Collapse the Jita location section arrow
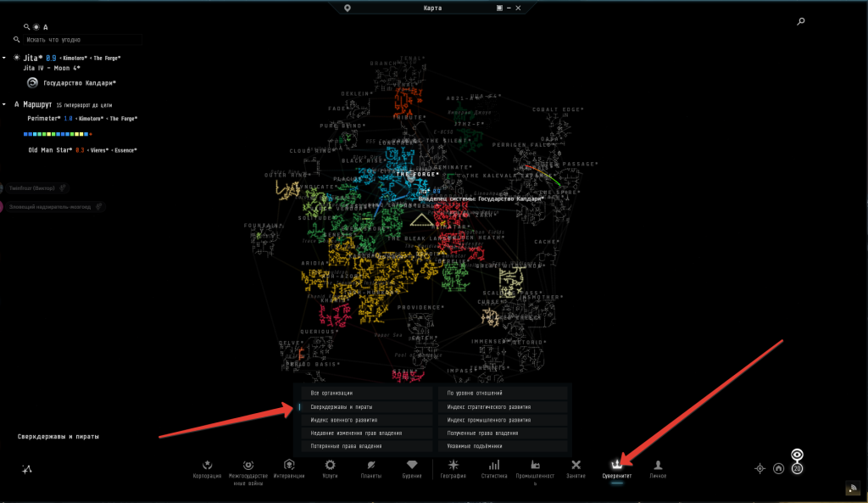 point(4,58)
